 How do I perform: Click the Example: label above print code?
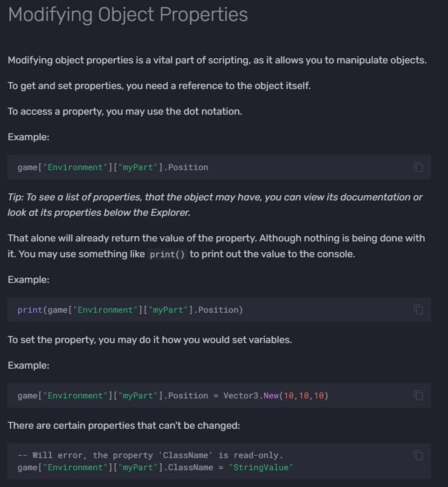click(x=28, y=280)
